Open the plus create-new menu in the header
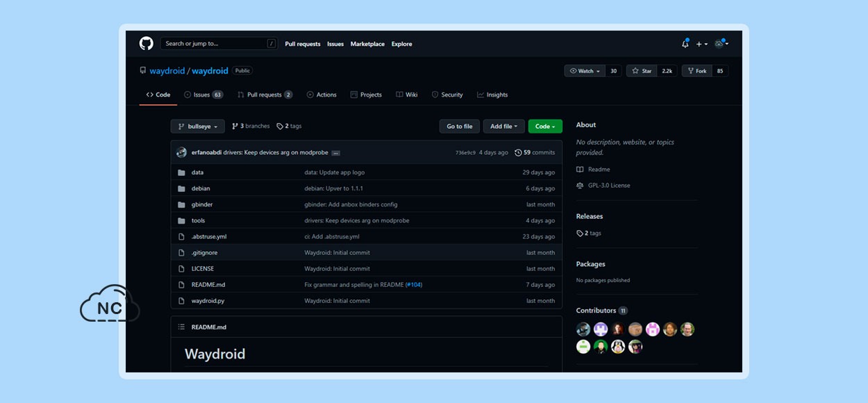Image resolution: width=868 pixels, height=403 pixels. pos(701,44)
